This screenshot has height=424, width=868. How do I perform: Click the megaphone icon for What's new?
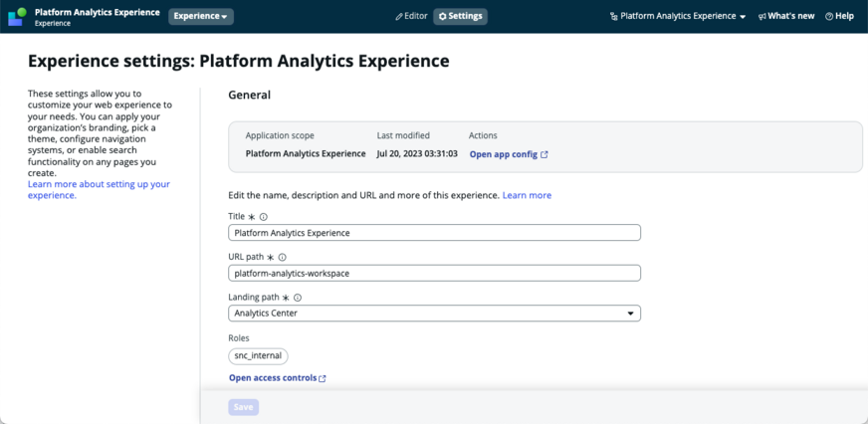tap(761, 17)
